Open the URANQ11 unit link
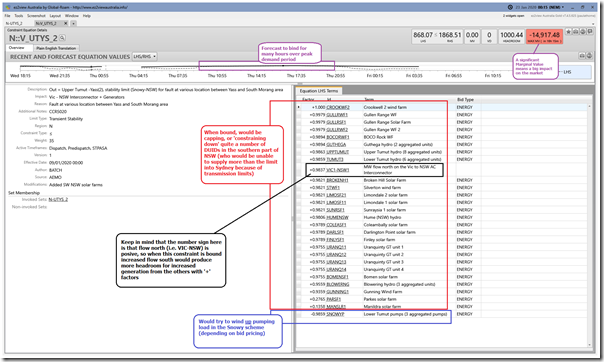 (x=336, y=247)
